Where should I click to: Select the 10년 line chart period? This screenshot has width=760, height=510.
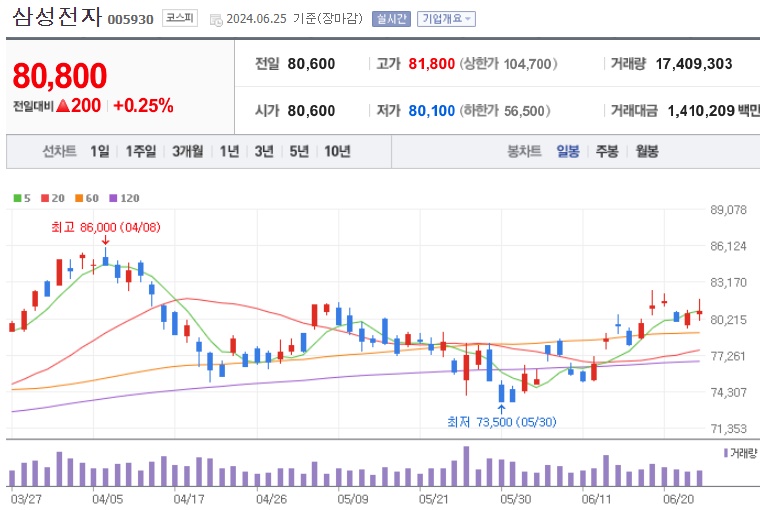click(337, 151)
